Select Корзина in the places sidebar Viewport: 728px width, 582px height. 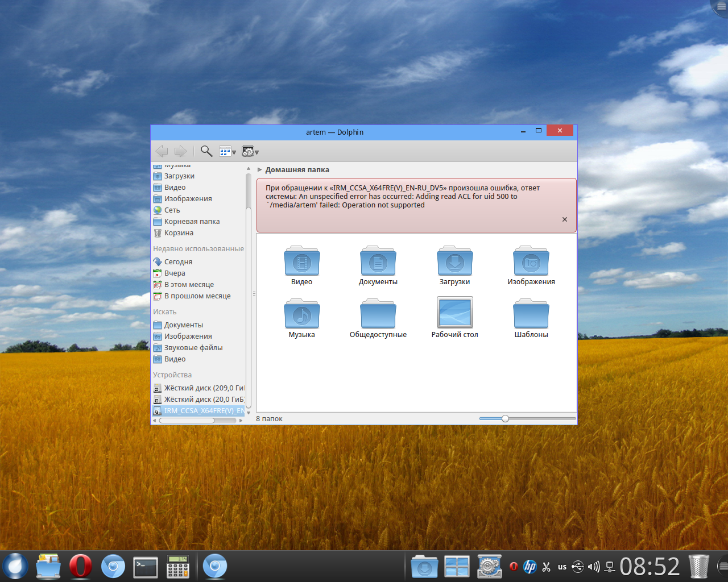coord(179,233)
